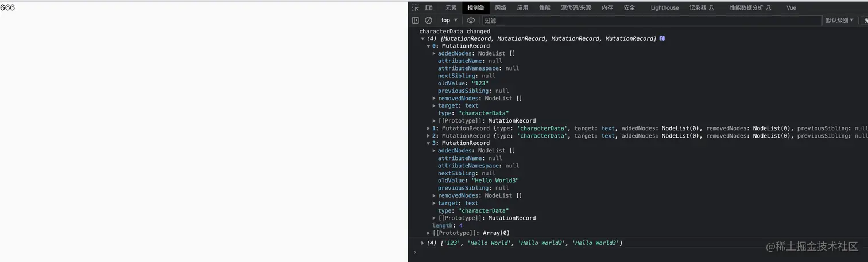Screen dimensions: 868x262
Task: Clear the console with the ban icon
Action: 428,20
